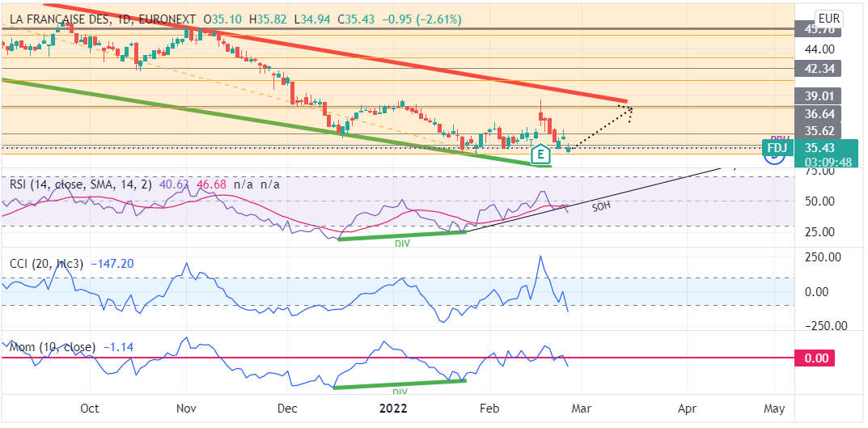Click the Mar label on time axis
The image size is (868, 428).
[x=581, y=409]
